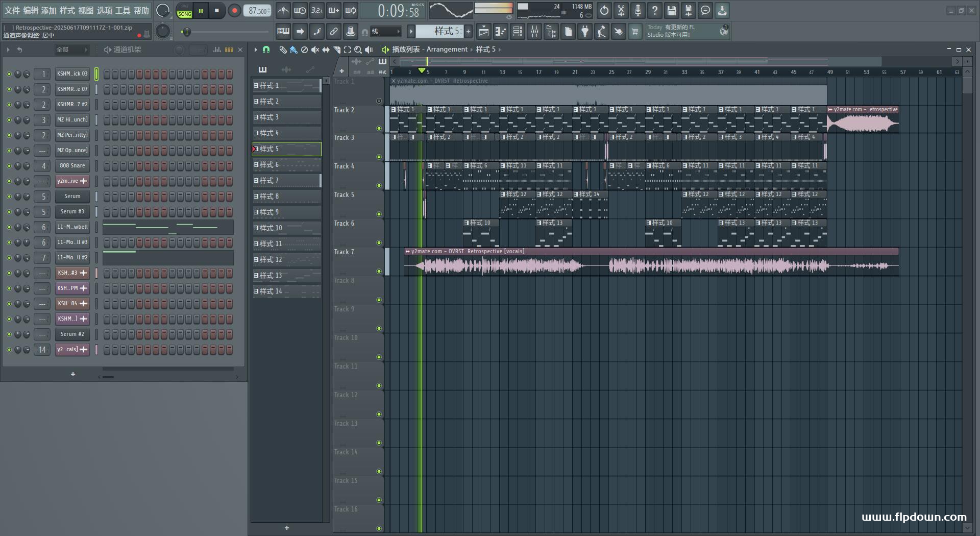Image resolution: width=980 pixels, height=536 pixels.
Task: Open the plugin picker plug icon
Action: [585, 32]
